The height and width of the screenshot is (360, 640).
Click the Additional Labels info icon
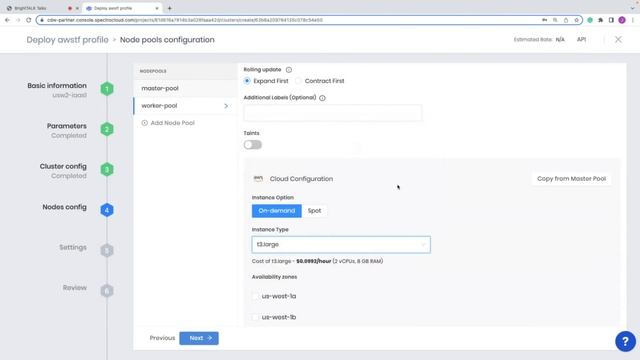(322, 98)
